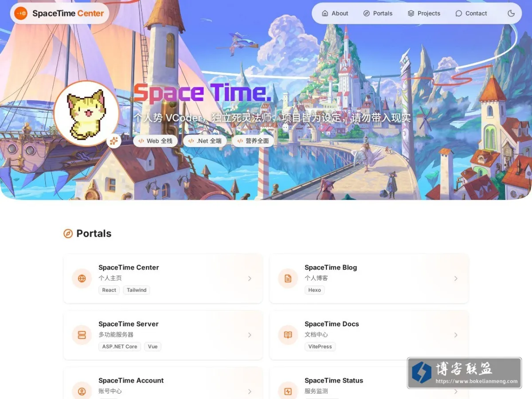Screen dimensions: 532x399
Task: Open the Contact nav item
Action: (x=471, y=13)
